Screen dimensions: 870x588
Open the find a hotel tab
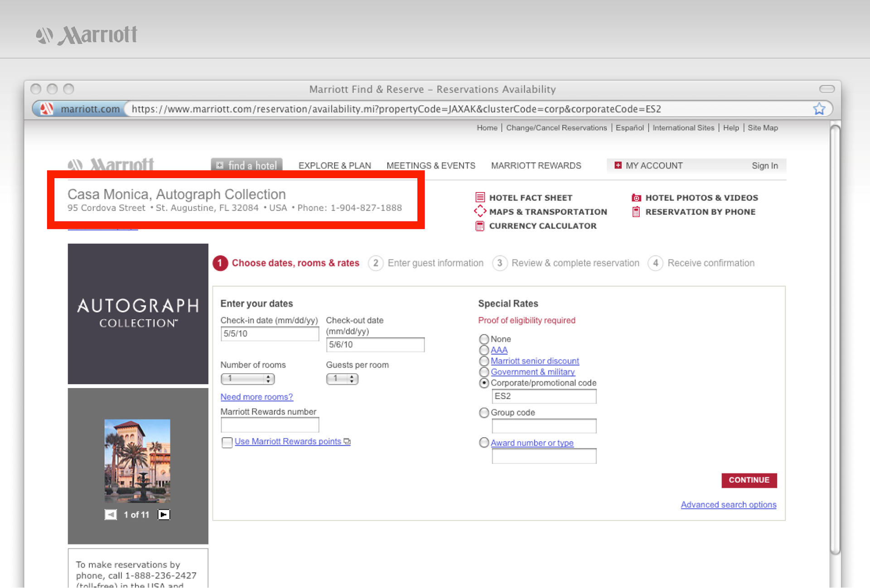pos(247,165)
